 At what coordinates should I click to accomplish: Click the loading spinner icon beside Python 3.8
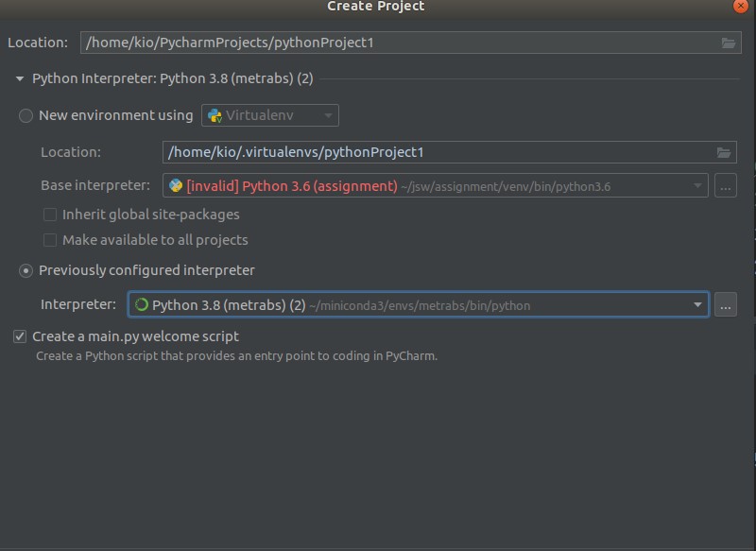click(141, 304)
